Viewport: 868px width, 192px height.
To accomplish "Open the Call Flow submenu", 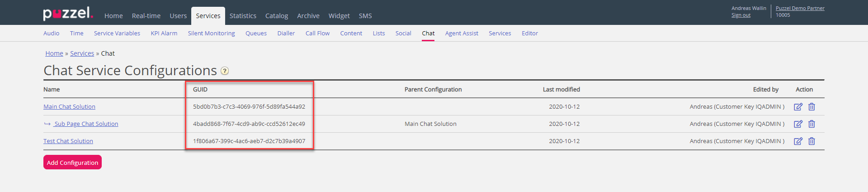I will (317, 34).
